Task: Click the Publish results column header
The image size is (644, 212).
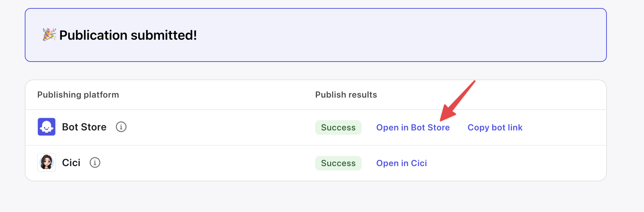Action: [x=346, y=95]
